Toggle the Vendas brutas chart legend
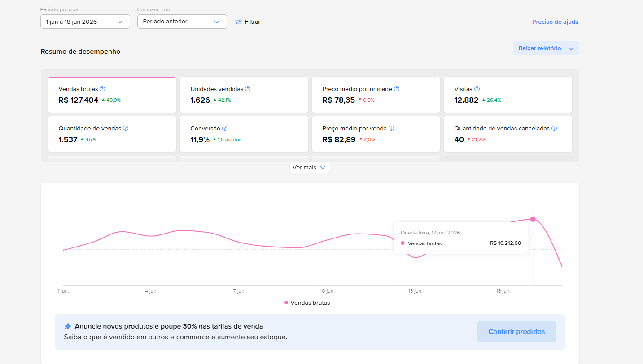The height and width of the screenshot is (364, 643). pos(307,303)
